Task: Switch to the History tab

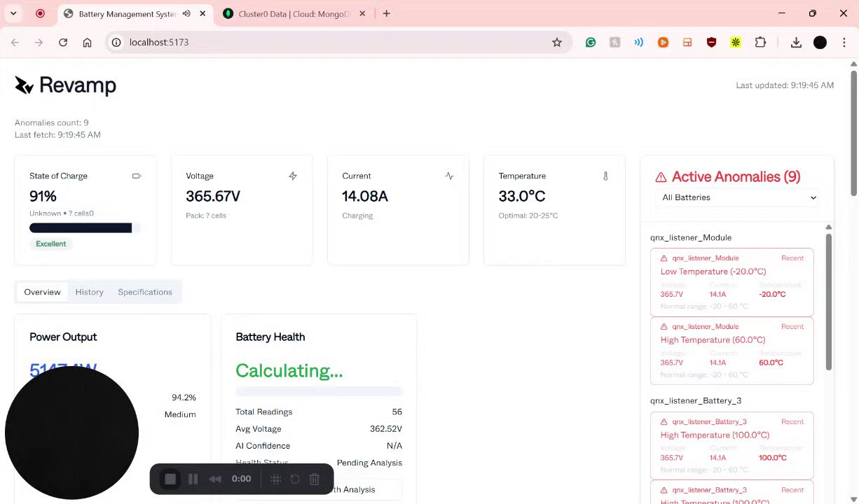Action: 90,292
